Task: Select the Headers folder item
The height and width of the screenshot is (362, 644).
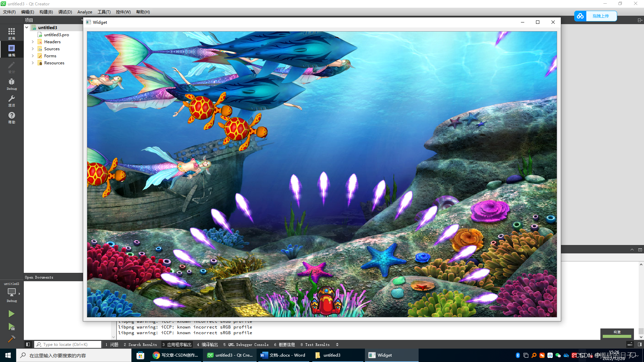Action: coord(52,42)
